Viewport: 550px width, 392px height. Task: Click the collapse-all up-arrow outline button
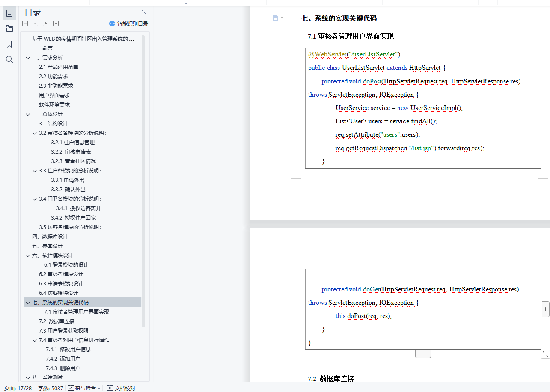[36, 24]
